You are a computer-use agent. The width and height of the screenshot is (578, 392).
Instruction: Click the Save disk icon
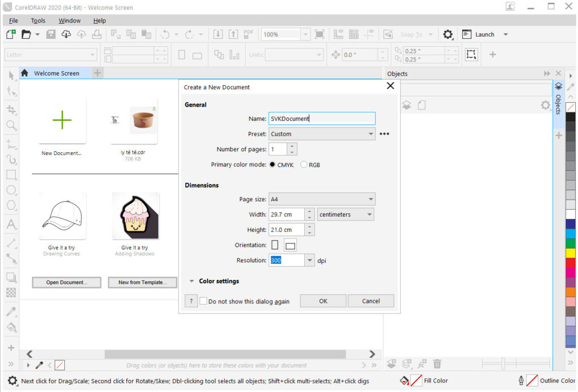point(51,34)
